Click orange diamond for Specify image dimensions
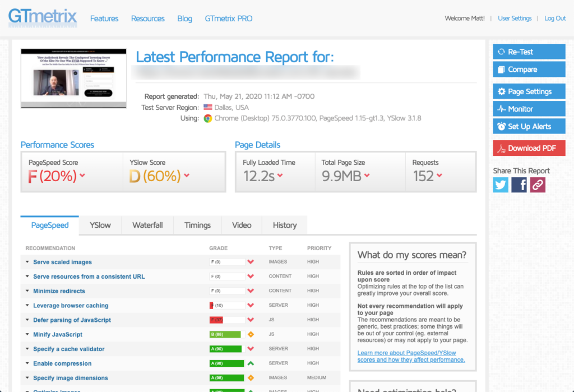574x392 pixels. click(251, 378)
